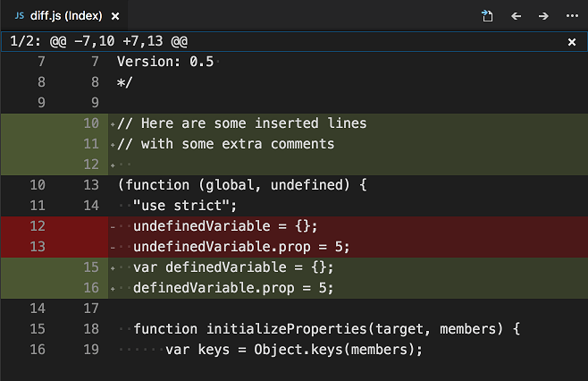Click the "use strict" line of code

point(184,206)
